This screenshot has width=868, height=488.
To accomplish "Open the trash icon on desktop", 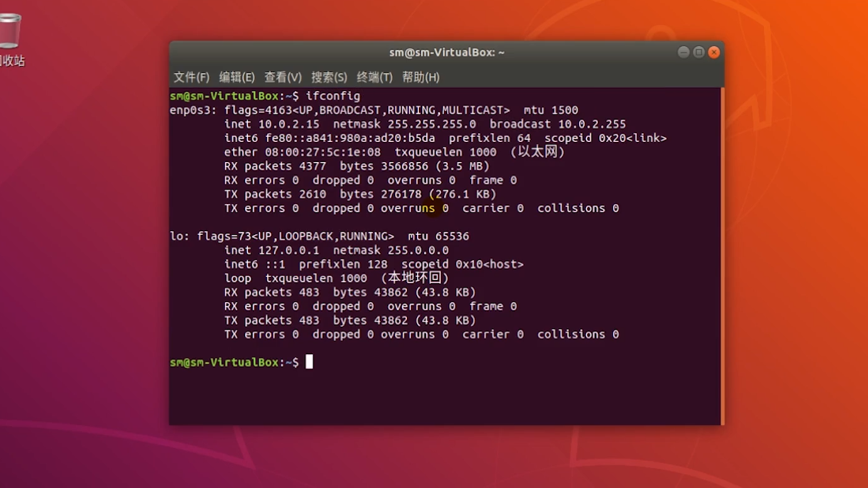I will [9, 30].
